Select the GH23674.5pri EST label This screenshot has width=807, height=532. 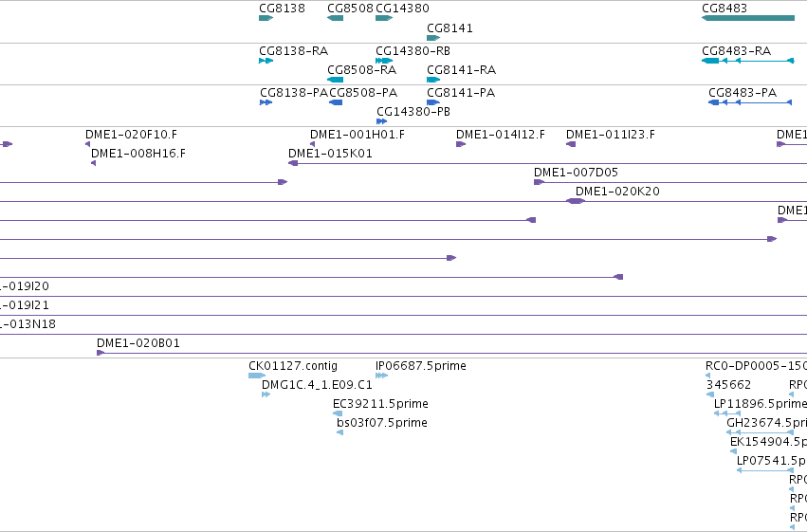(x=767, y=423)
